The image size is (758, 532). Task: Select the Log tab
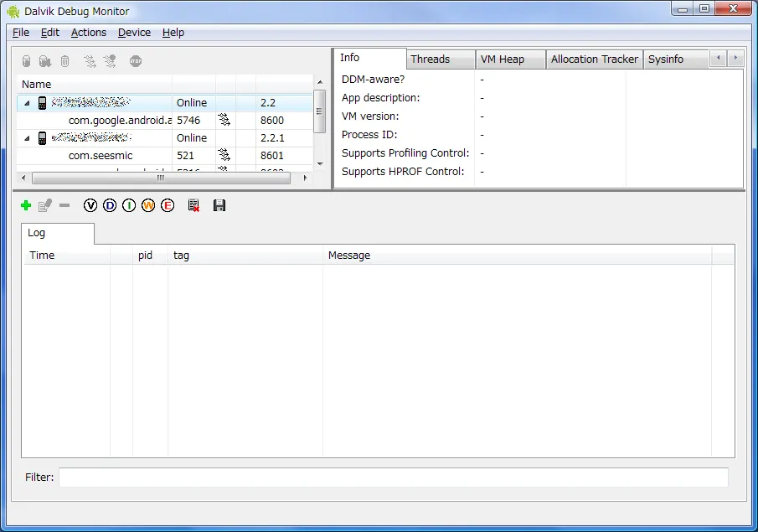(x=58, y=233)
